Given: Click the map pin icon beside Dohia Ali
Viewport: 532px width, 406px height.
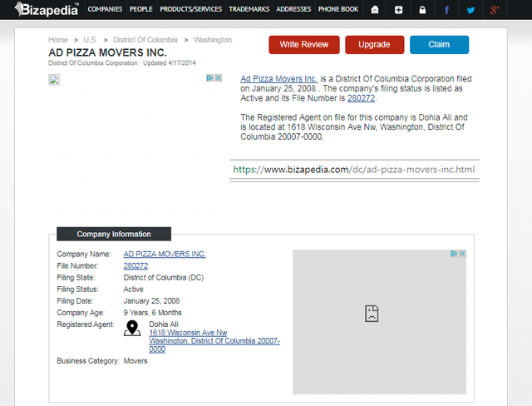Looking at the screenshot, I should point(132,329).
